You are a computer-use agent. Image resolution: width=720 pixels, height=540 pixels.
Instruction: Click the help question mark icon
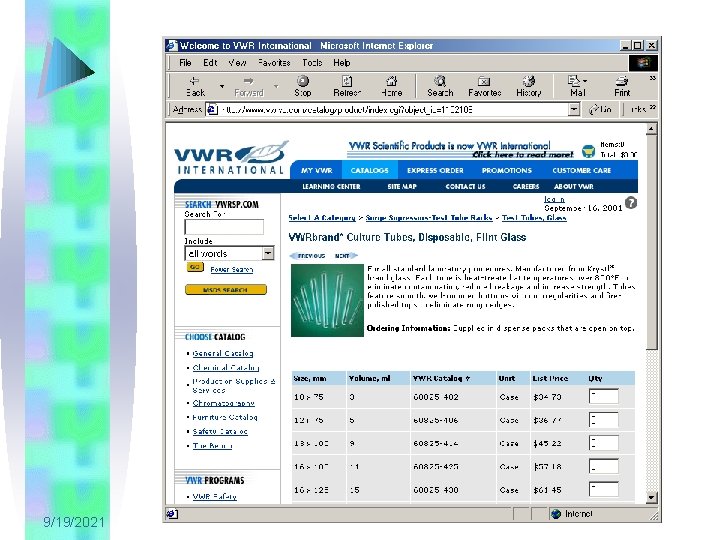631,202
